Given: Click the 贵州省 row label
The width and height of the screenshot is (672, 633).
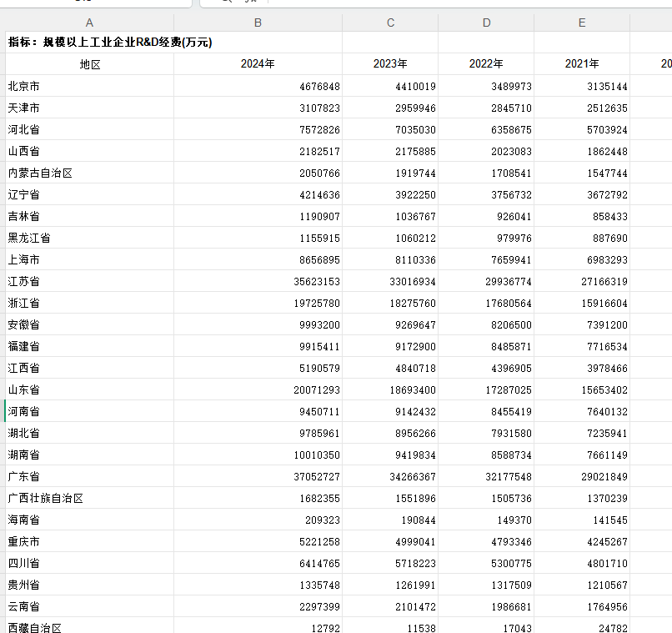Looking at the screenshot, I should 23,585.
